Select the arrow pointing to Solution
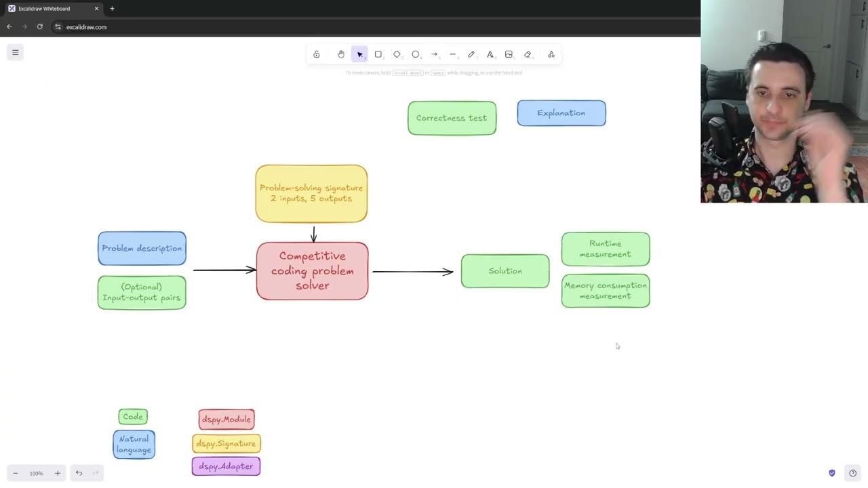 tap(412, 272)
